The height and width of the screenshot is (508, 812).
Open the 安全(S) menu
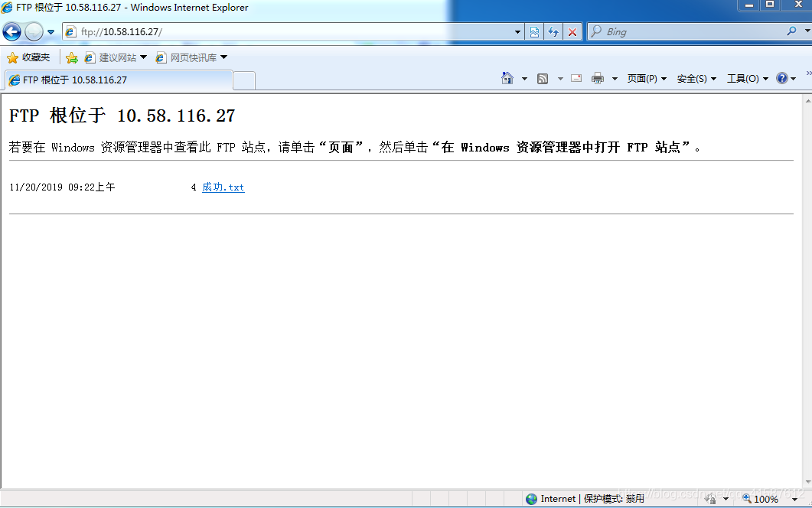point(696,79)
